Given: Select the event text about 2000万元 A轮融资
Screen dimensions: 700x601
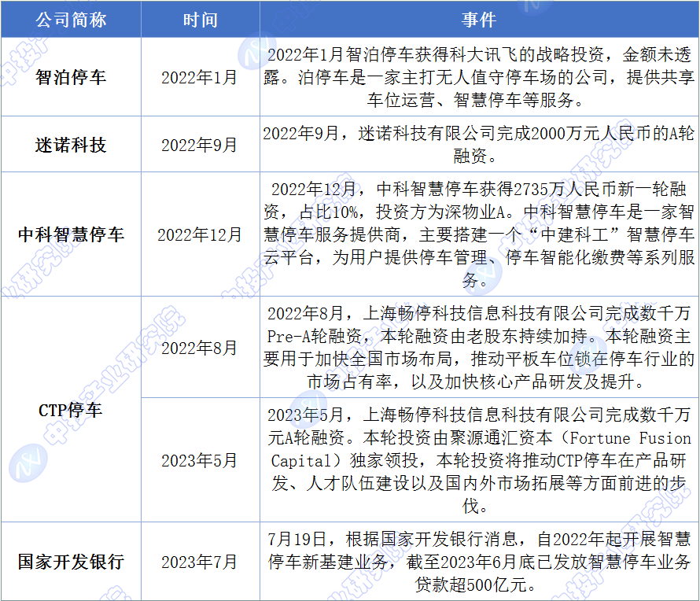Looking at the screenshot, I should (478, 145).
